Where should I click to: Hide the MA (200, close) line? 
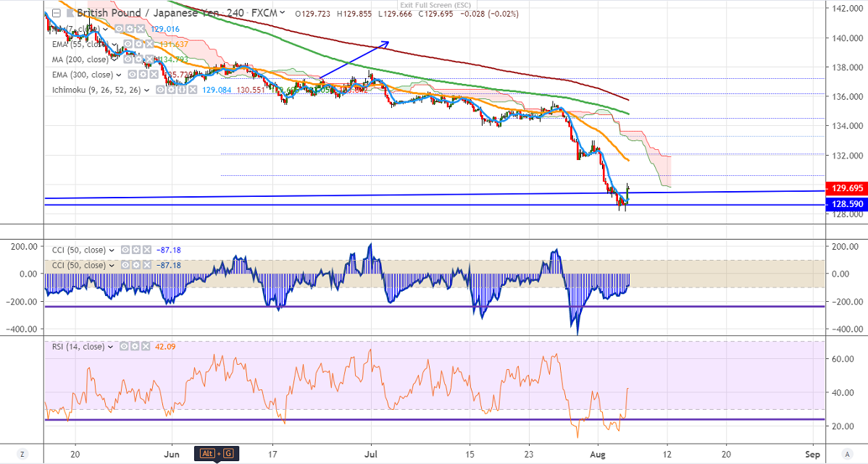(x=128, y=59)
